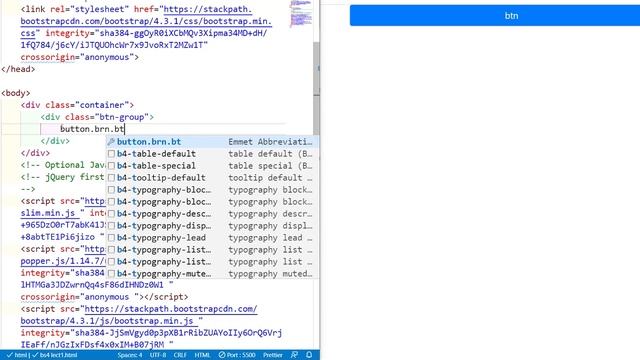Click the sha384-JjSmVgyd0p3pXB1rRibZUAYoIIy6OrQ6VrjIEaFf integrity line
Screen dimensions: 640x360
coord(151,339)
